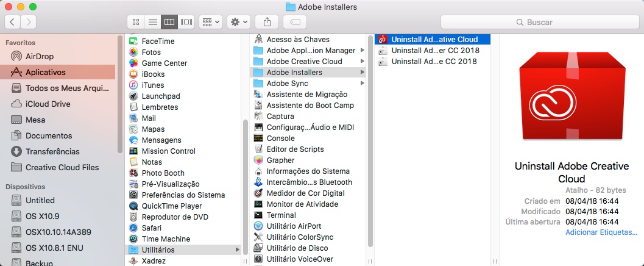The image size is (644, 266).
Task: Select the Mission Control app
Action: [183, 151]
